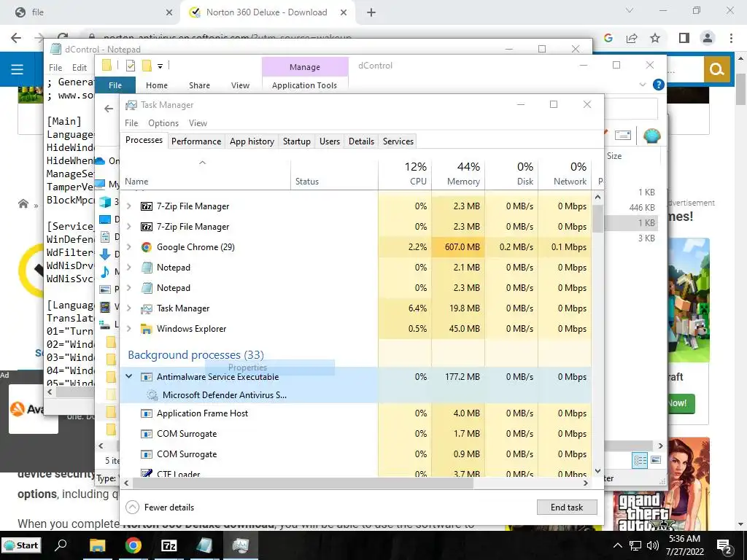Image resolution: width=747 pixels, height=560 pixels.
Task: Click the 7-Zip icon in first process row
Action: tap(147, 206)
